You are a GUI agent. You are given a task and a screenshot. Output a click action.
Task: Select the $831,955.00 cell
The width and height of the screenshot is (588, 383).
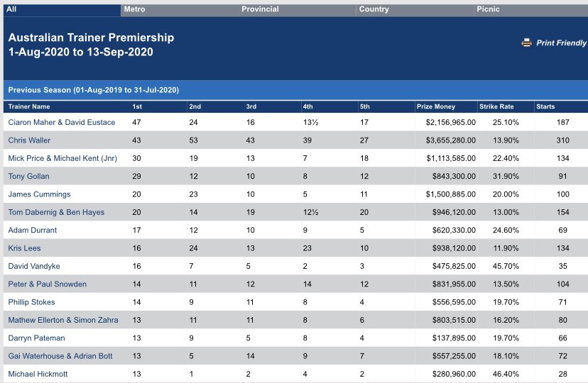[x=454, y=284]
